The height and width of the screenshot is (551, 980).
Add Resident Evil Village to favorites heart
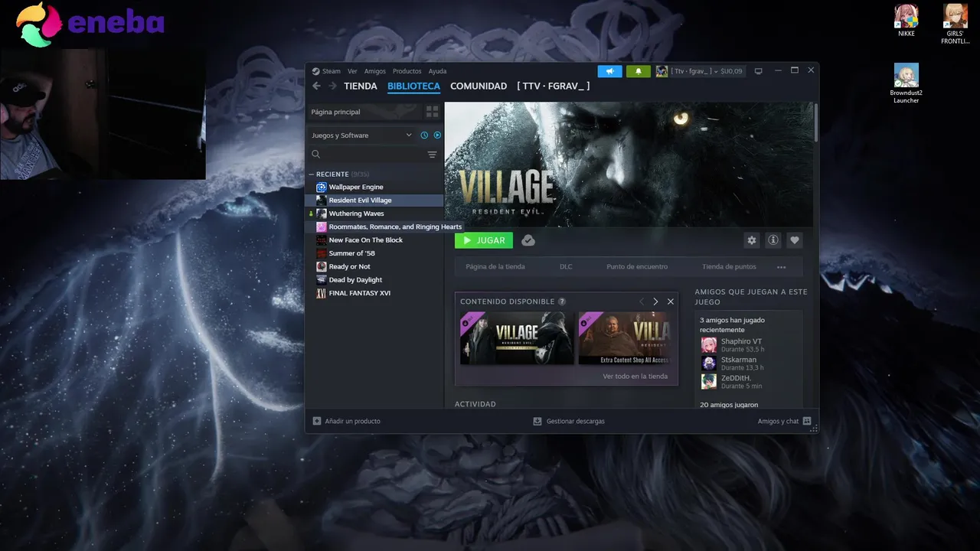point(795,240)
